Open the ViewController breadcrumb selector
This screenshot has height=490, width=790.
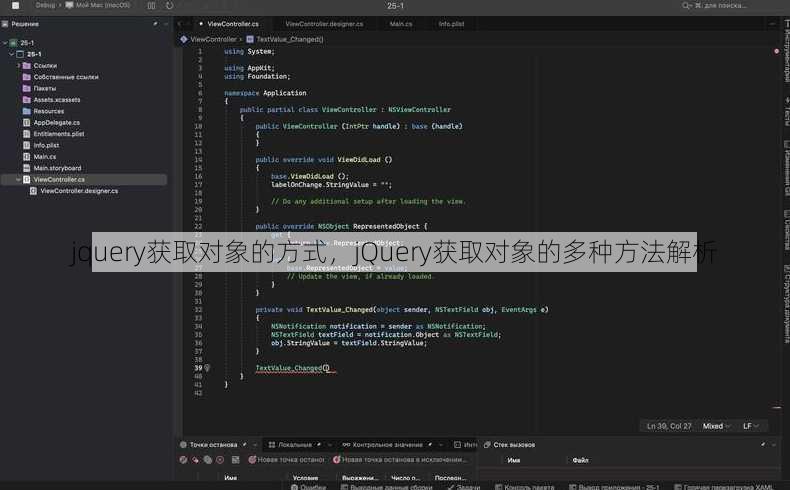coord(209,39)
